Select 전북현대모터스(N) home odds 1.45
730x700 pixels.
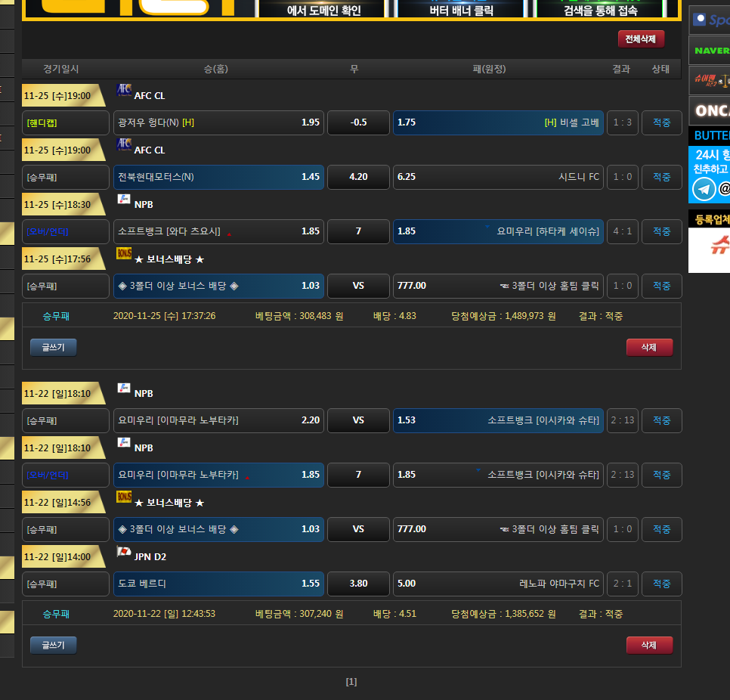click(218, 177)
